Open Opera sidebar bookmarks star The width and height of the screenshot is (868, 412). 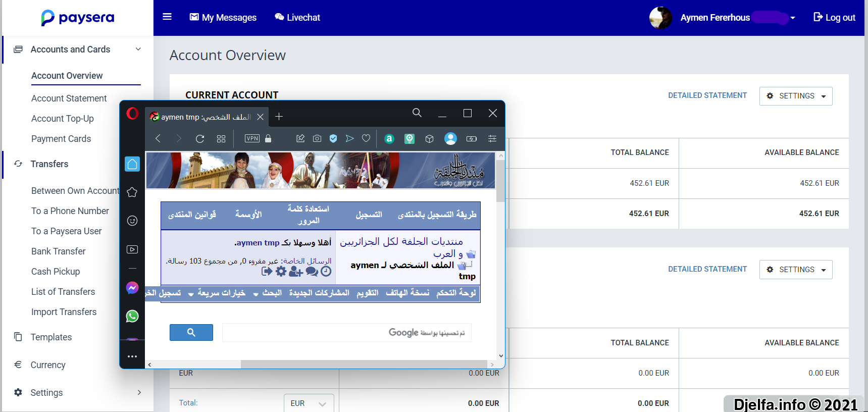pos(132,192)
